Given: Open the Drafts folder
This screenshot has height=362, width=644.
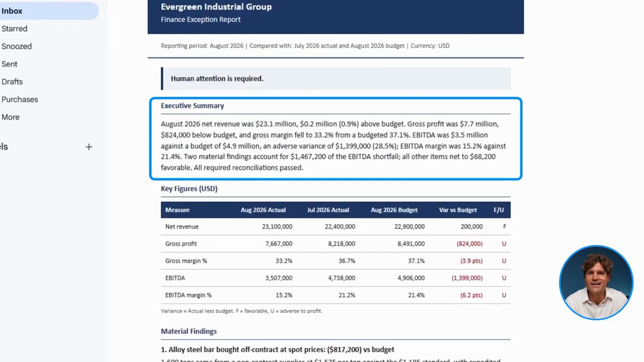Looking at the screenshot, I should (x=12, y=81).
